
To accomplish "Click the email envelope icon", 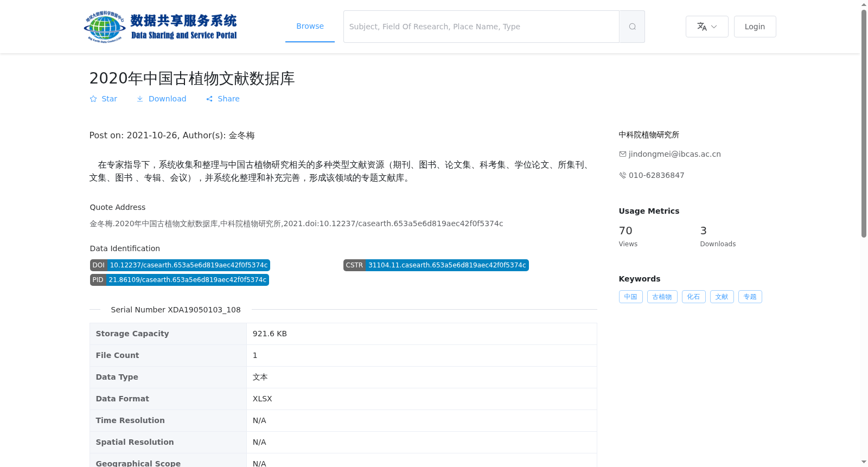I will tap(623, 154).
